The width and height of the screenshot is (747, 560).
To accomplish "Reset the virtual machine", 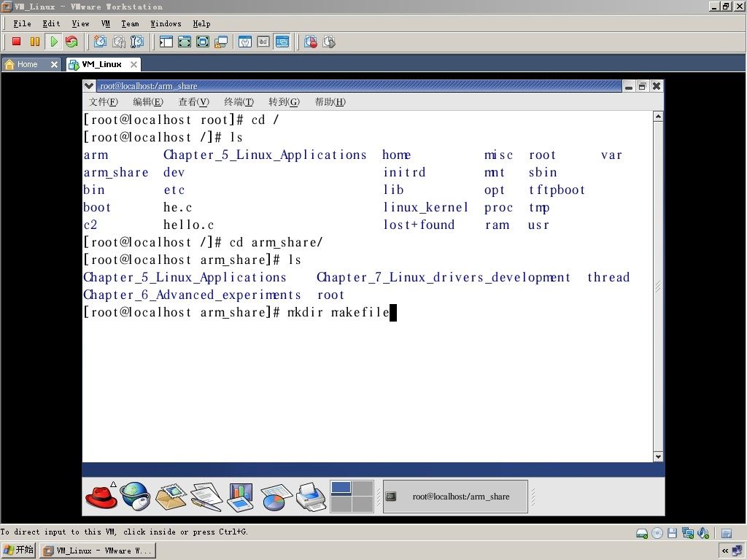I will tap(71, 42).
